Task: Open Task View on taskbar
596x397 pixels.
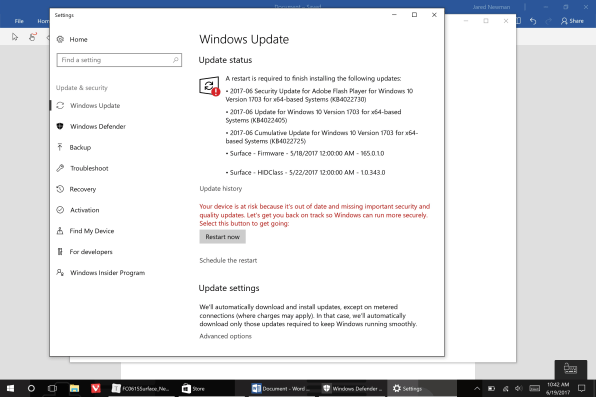Action: [x=52, y=388]
